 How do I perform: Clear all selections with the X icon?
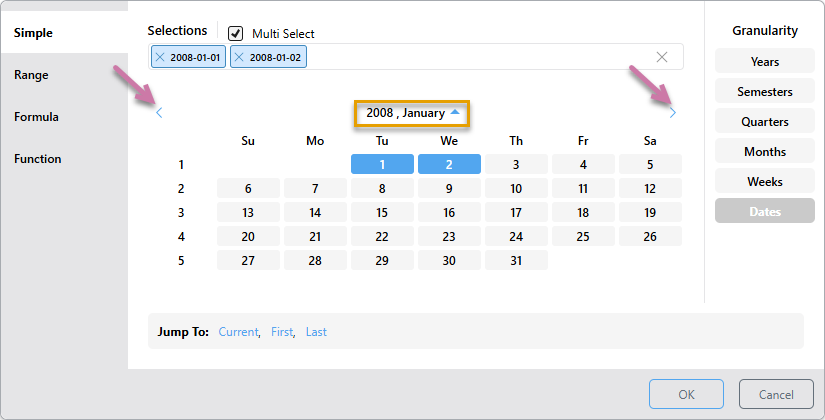click(x=662, y=57)
